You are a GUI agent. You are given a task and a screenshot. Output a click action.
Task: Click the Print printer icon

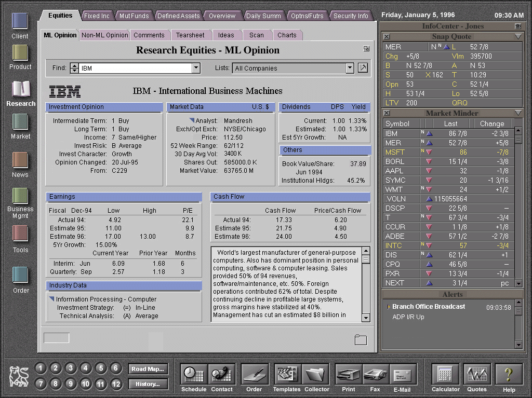coord(349,374)
